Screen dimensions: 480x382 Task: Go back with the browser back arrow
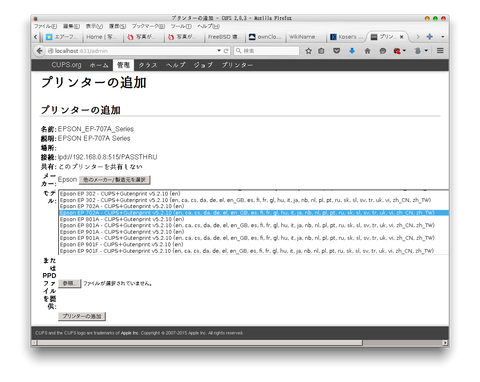pos(40,51)
